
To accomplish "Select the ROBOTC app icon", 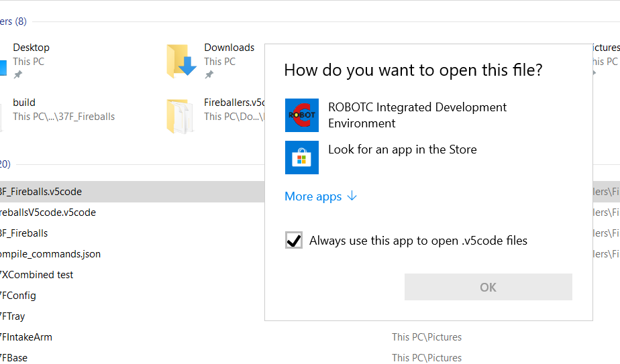I will 302,115.
